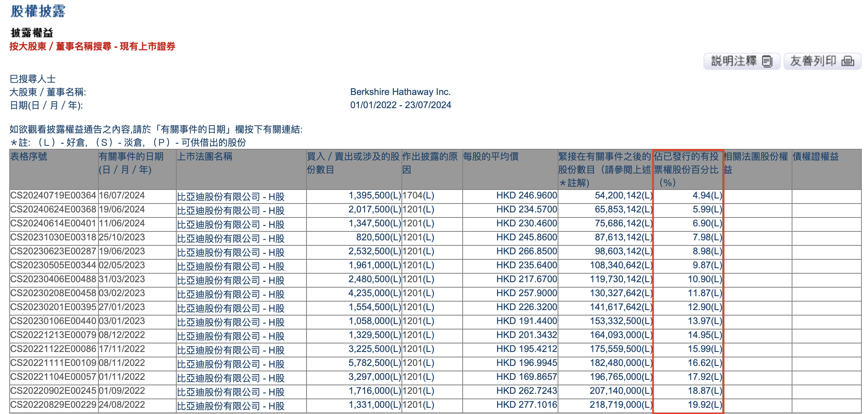Click the shares traded value 4,235,000(L)
Screen dimensions: 868x414
(375, 293)
